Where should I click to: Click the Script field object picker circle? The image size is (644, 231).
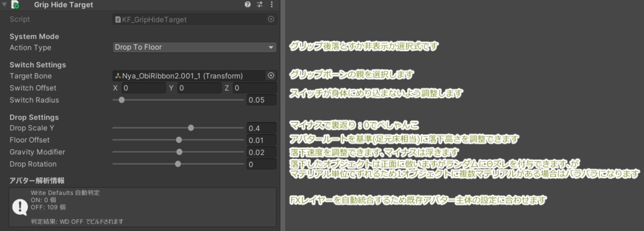pyautogui.click(x=270, y=19)
